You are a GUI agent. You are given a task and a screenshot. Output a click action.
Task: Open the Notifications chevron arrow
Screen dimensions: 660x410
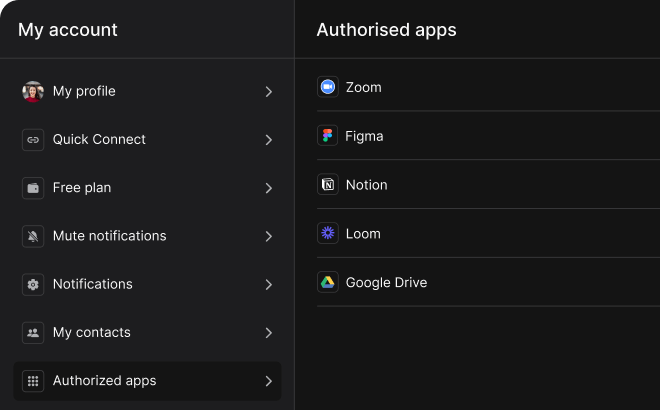click(269, 285)
